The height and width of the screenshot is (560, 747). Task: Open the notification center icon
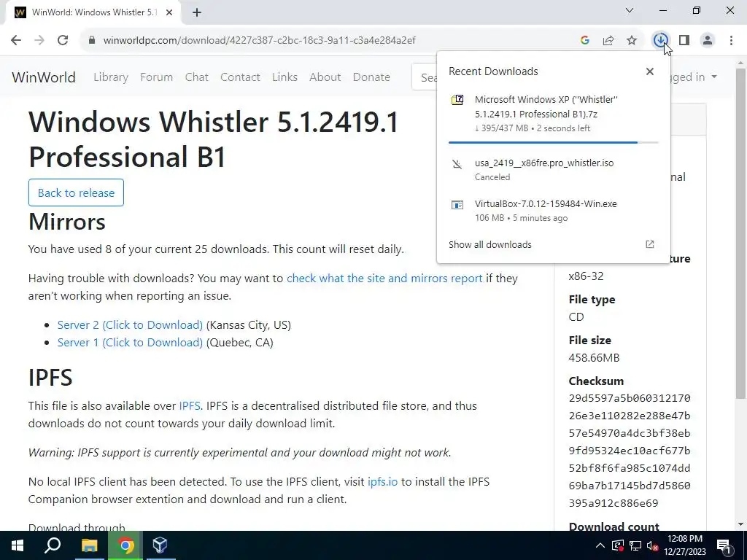(x=724, y=545)
